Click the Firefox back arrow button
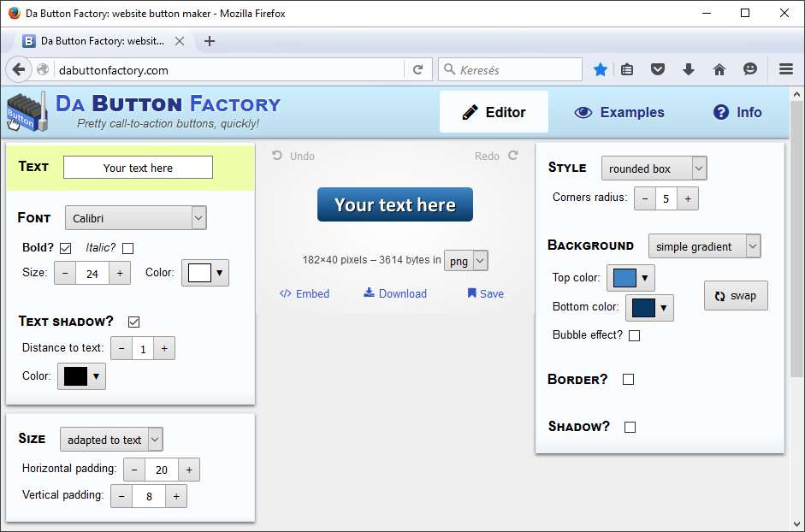805x532 pixels. pos(18,69)
